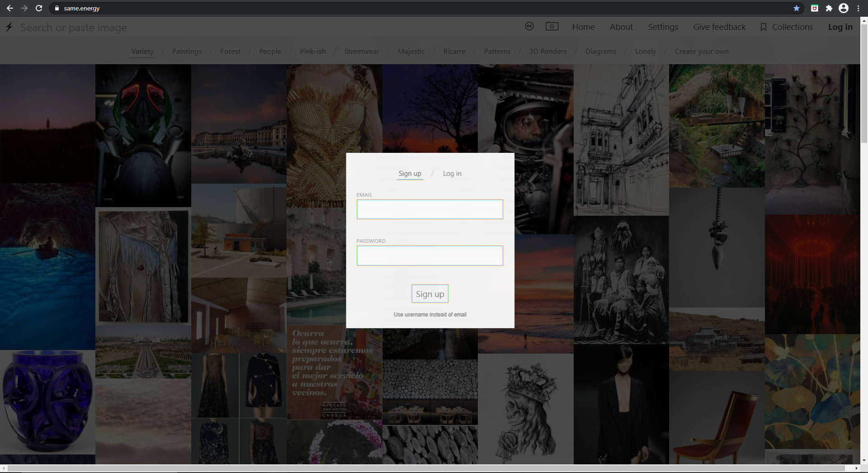Open the motorcycle rear view image
This screenshot has height=473, width=868.
pyautogui.click(x=143, y=135)
